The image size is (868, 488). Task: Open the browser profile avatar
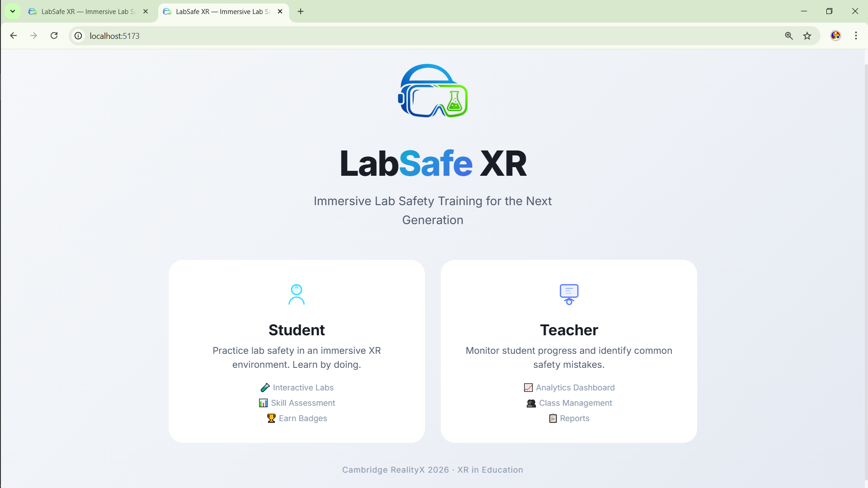click(x=835, y=36)
